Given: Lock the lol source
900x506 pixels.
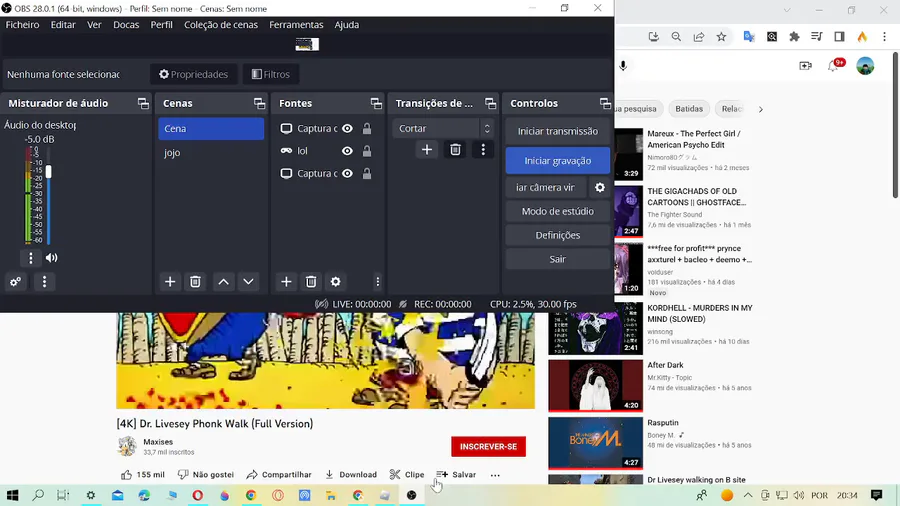Looking at the screenshot, I should [367, 151].
